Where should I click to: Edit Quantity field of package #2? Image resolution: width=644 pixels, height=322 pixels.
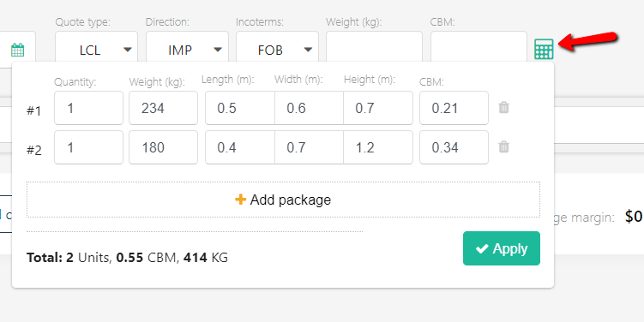tap(88, 147)
